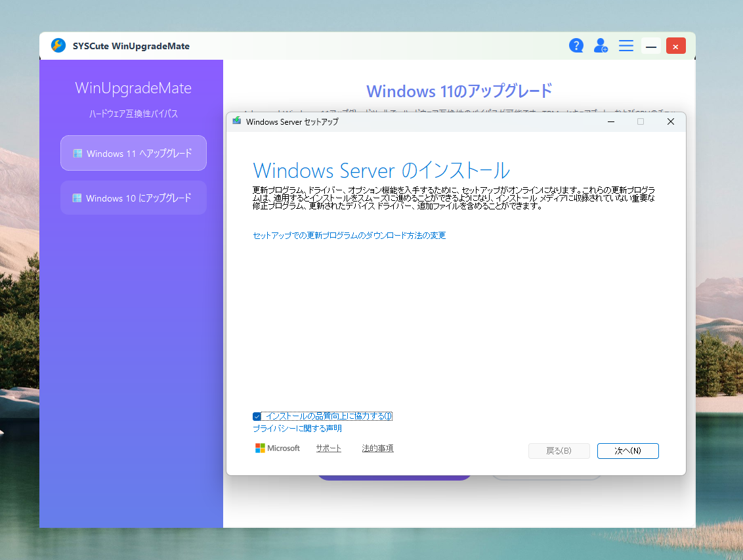
Task: Minimize the Windows Server セットアップ dialog
Action: tap(610, 121)
